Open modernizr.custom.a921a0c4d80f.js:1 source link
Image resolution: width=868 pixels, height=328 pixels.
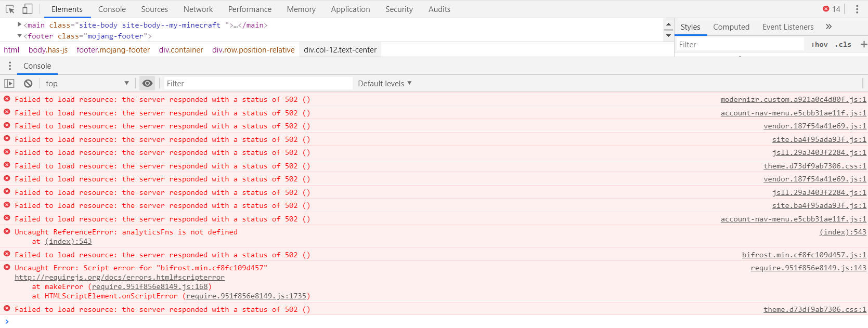tap(793, 99)
